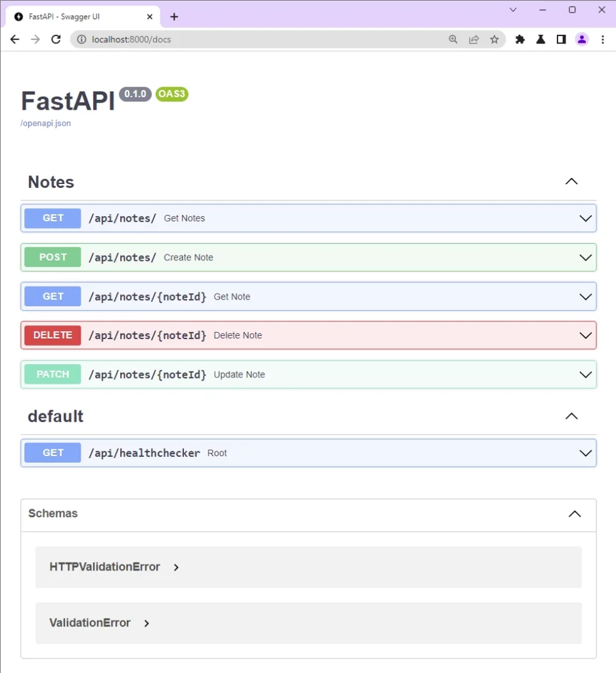Collapse the default section
The image size is (616, 673).
pyautogui.click(x=571, y=416)
